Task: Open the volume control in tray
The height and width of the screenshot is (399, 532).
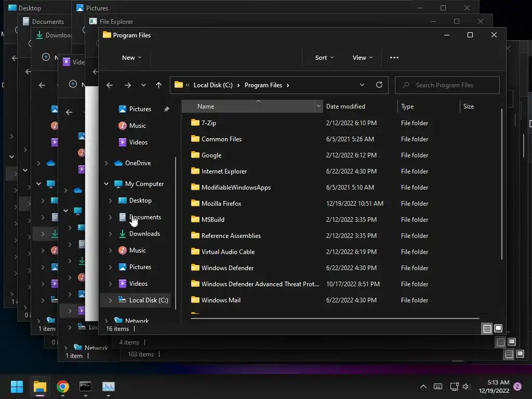Action: tap(466, 387)
